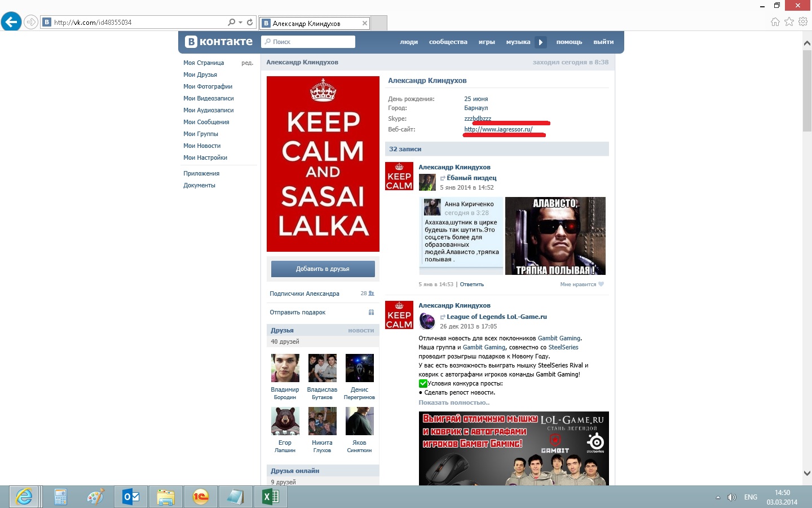812x508 pixels.
Task: Expand post with Показать полностью
Action: (454, 402)
